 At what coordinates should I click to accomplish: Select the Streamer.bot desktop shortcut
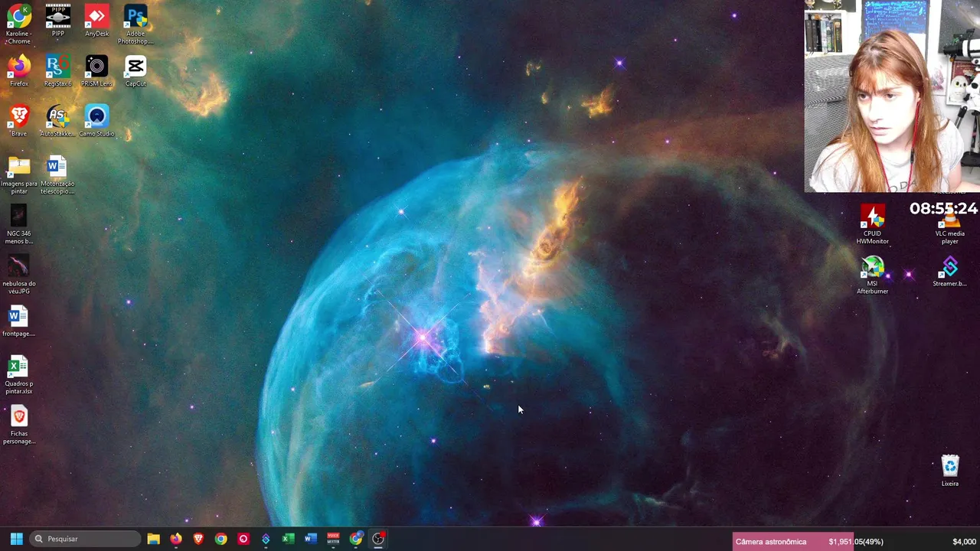click(x=949, y=271)
